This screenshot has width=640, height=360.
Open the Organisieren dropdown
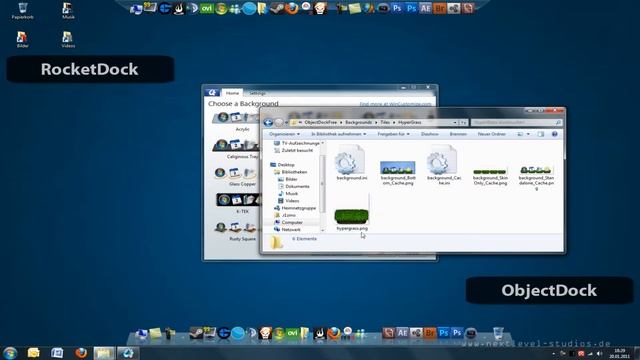click(x=284, y=134)
